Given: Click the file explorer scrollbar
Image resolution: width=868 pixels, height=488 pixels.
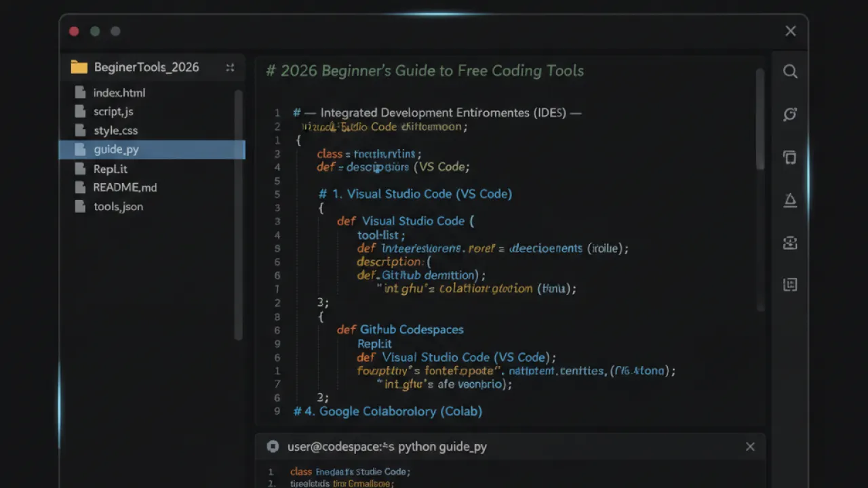Looking at the screenshot, I should tap(238, 214).
